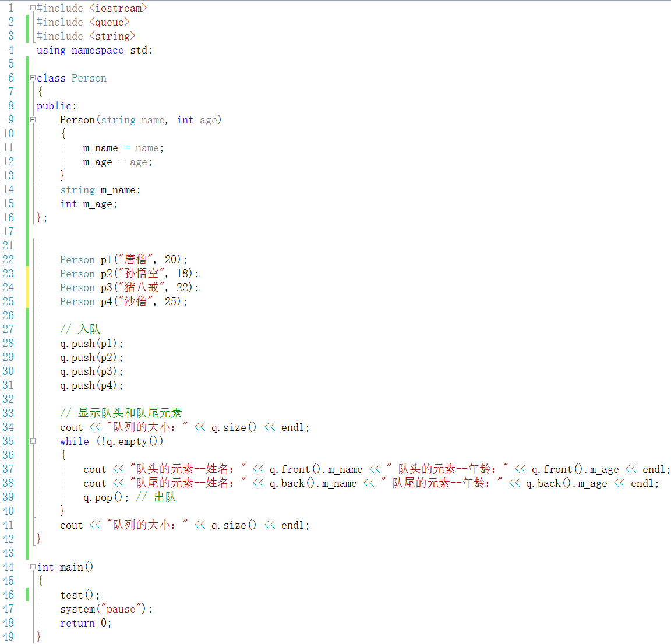Image resolution: width=671 pixels, height=644 pixels.
Task: Click the cout q.size() statement on line 34
Action: pyautogui.click(x=185, y=427)
